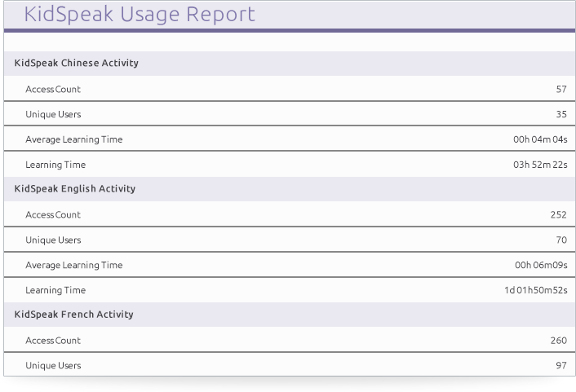This screenshot has height=392, width=576.
Task: Select the KidSpeak Chinese Activity section header
Action: point(77,63)
